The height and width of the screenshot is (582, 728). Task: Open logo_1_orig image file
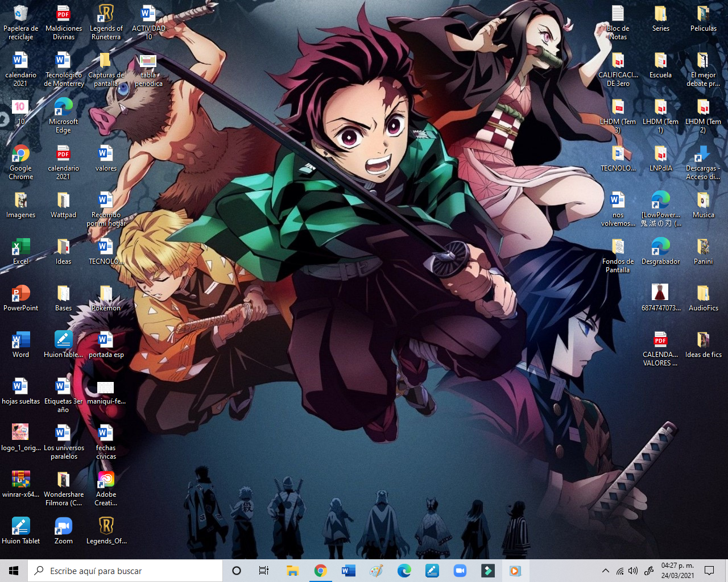(x=20, y=438)
